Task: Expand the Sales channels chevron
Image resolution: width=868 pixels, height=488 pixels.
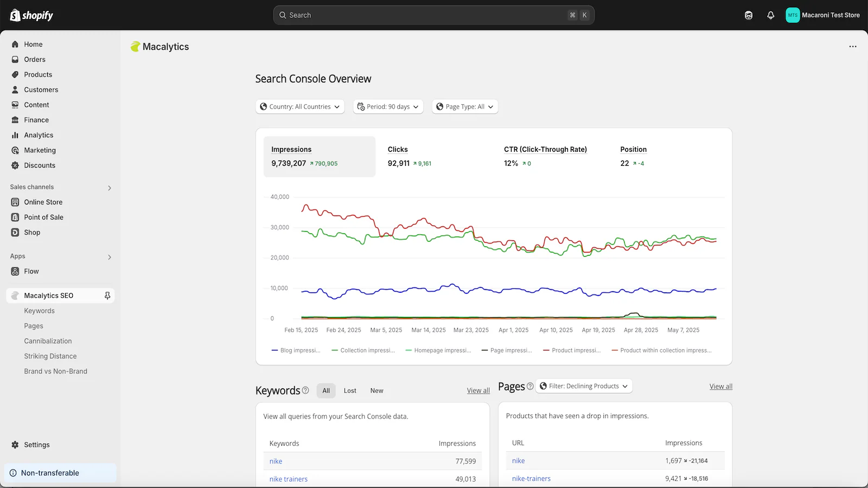Action: 110,188
